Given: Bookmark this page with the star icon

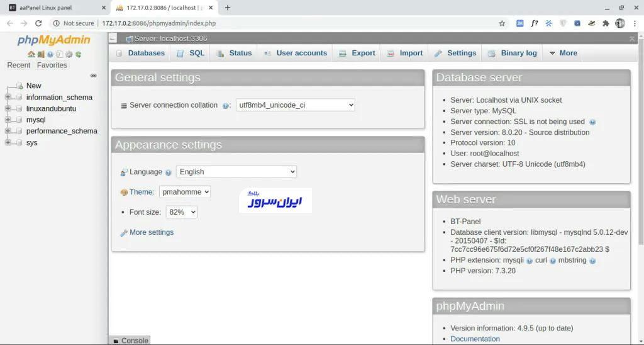Looking at the screenshot, I should point(502,23).
